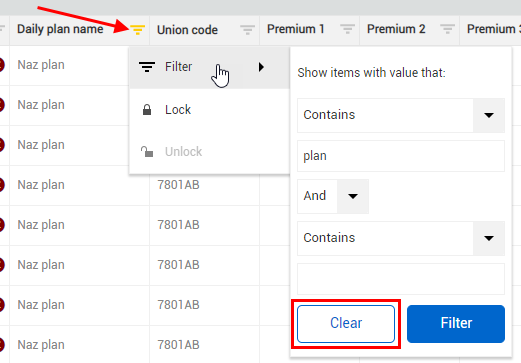Click the blue Filter button
The height and width of the screenshot is (363, 521).
click(x=456, y=324)
